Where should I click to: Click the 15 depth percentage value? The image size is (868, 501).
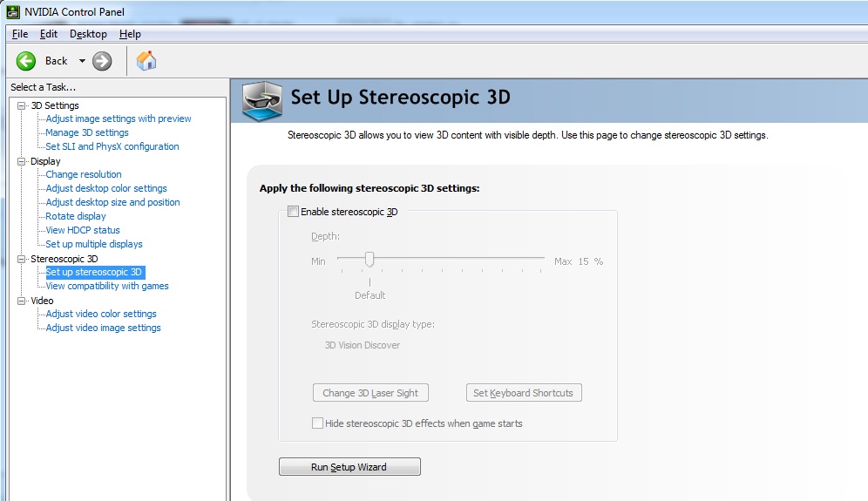584,261
